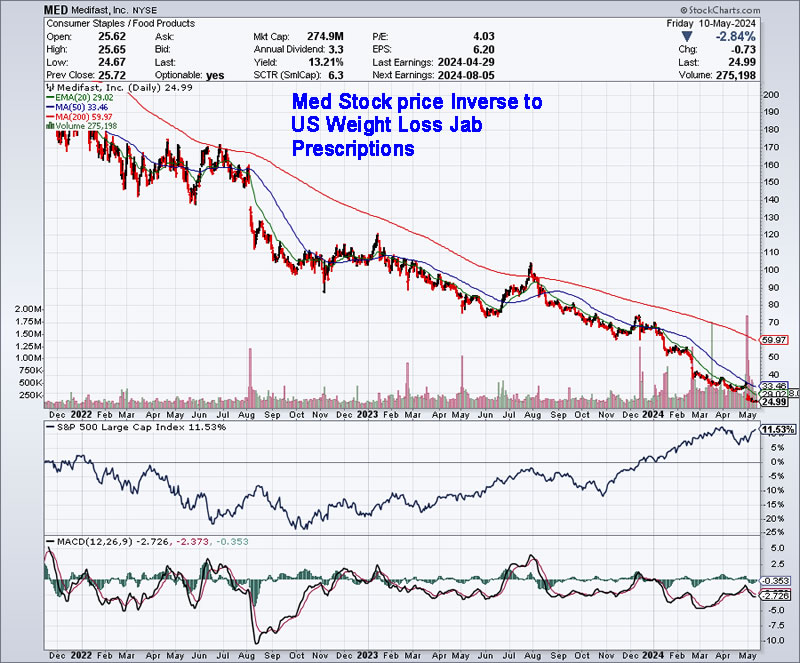Click the SCTR (SmlCap) value 6.3
This screenshot has height=663, width=800.
(336, 75)
